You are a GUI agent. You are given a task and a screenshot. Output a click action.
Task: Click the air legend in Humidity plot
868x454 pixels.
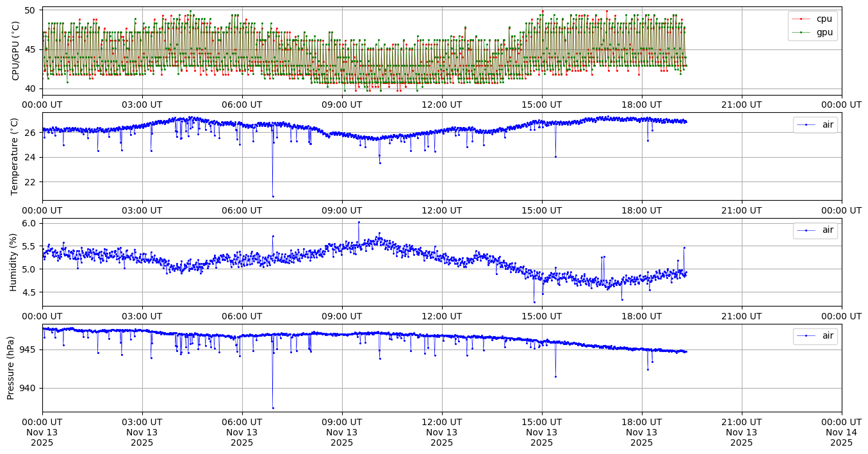pyautogui.click(x=828, y=230)
